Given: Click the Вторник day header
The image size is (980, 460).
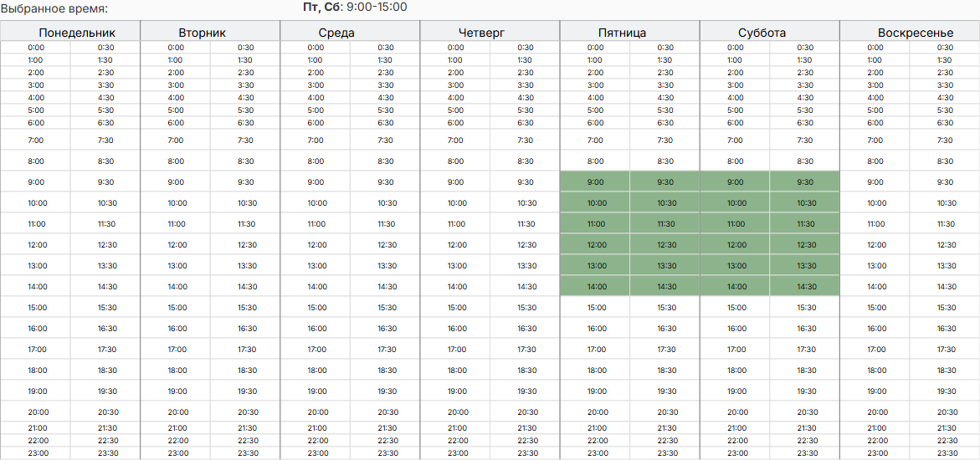Looking at the screenshot, I should tap(210, 33).
